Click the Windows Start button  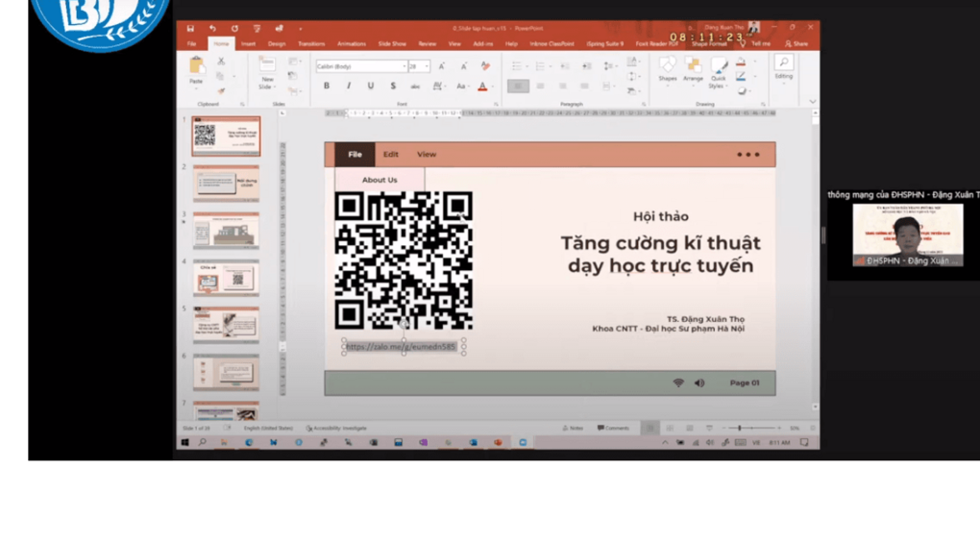point(185,442)
